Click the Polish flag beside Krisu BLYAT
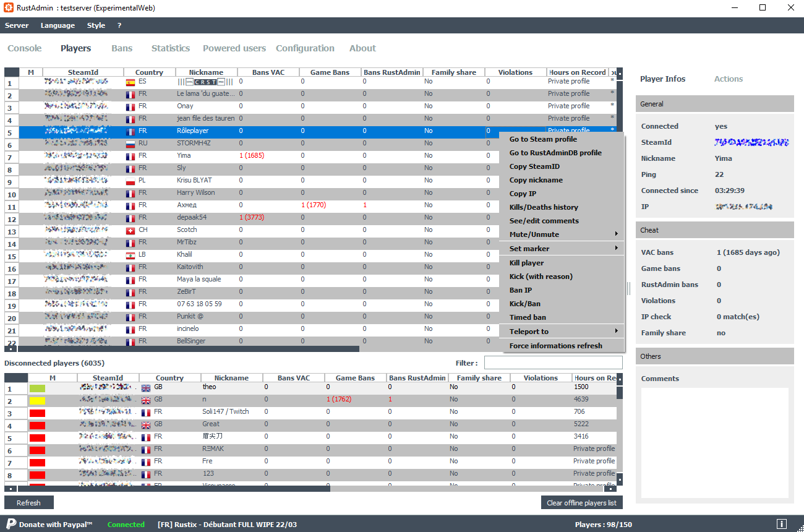804x532 pixels. pos(130,181)
